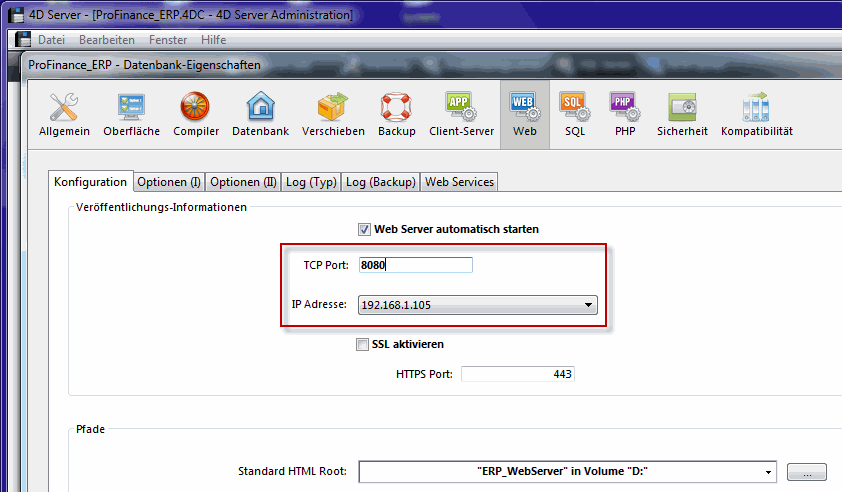
Task: Open the Verschieben settings page
Action: (333, 114)
